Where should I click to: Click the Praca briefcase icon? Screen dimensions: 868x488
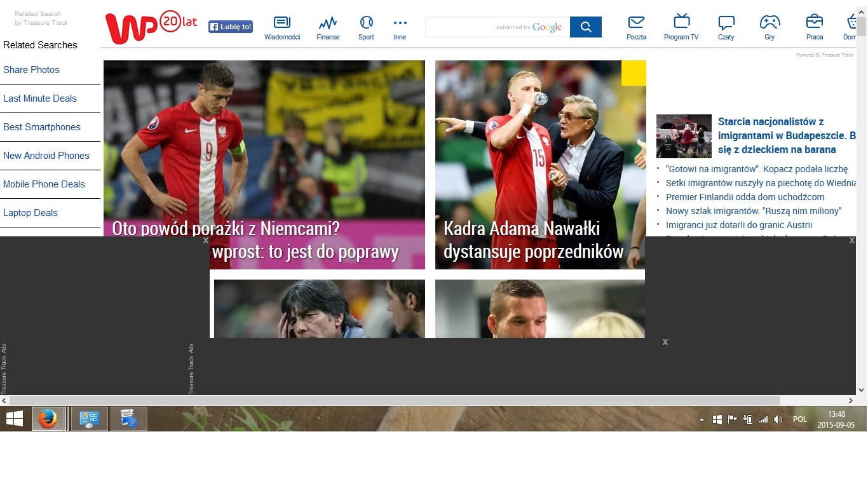814,22
